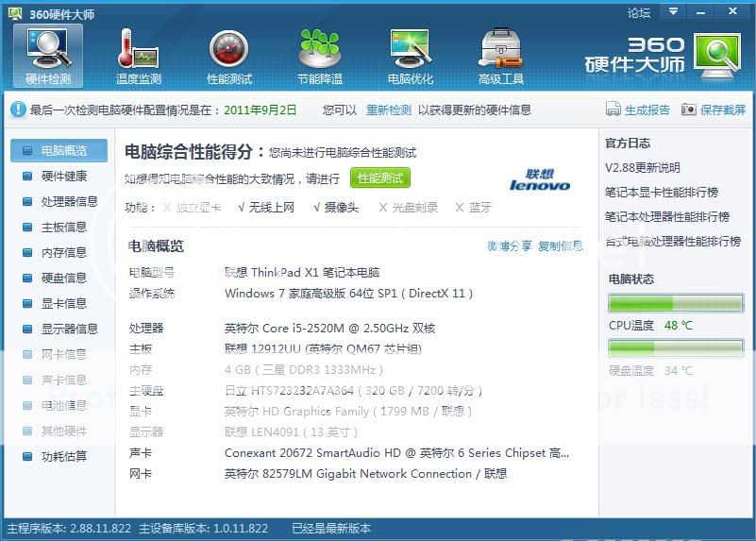Click 已经是最新版本 in status bar
The image size is (756, 541).
pyautogui.click(x=331, y=529)
